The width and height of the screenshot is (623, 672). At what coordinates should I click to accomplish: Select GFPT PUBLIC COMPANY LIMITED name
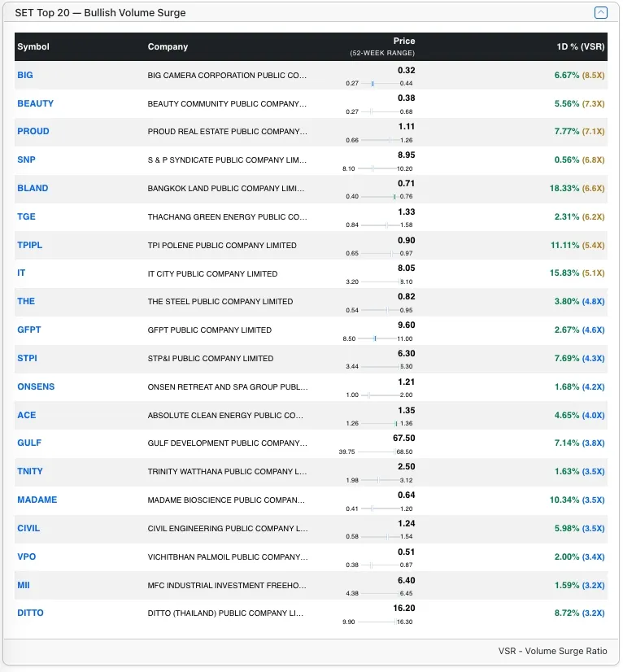pos(210,330)
